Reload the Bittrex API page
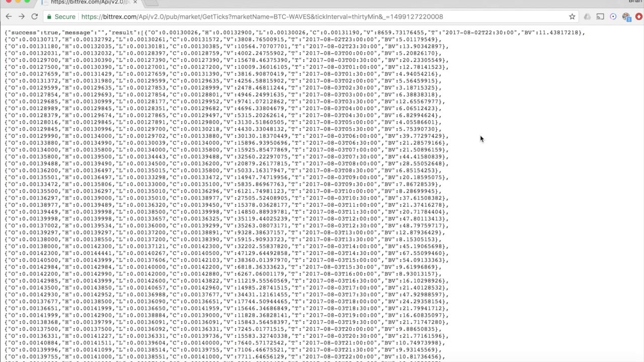644x362 pixels. click(x=34, y=17)
